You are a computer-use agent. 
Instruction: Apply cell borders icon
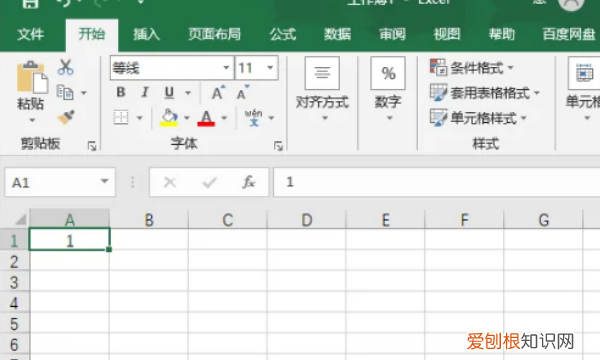pos(121,117)
